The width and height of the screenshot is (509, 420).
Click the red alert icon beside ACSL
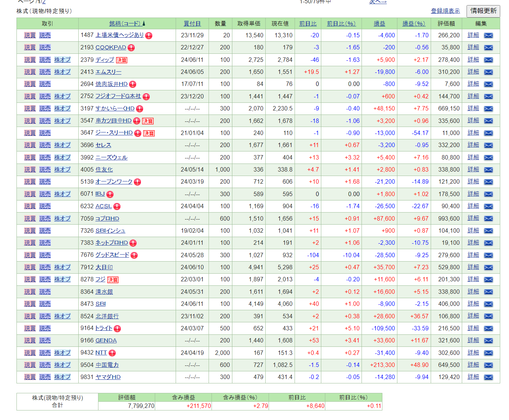pos(117,207)
